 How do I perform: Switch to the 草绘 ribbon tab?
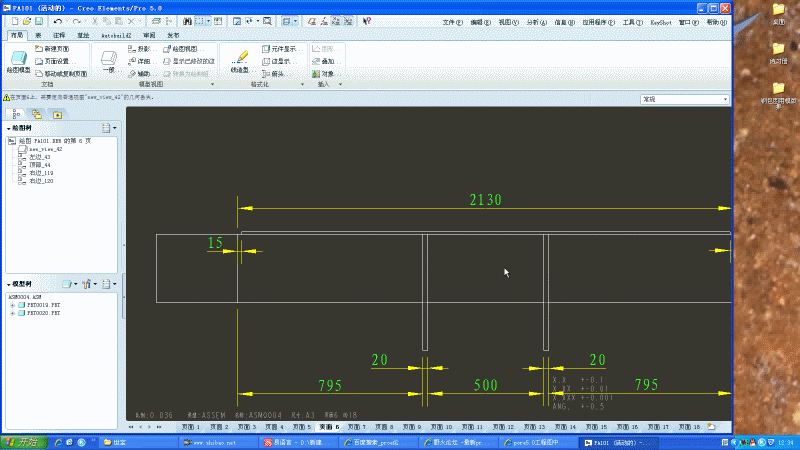click(x=83, y=36)
